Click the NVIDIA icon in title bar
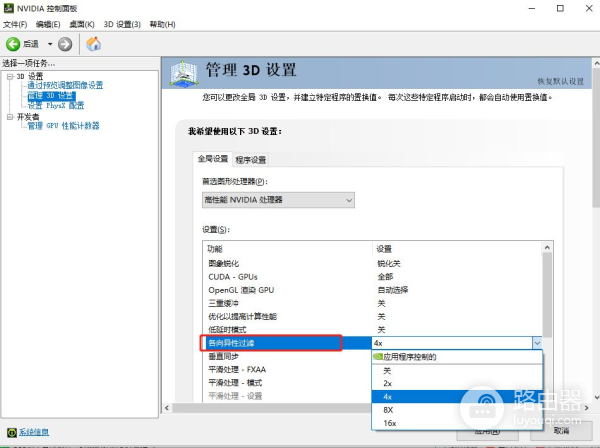Image resolution: width=600 pixels, height=448 pixels. pos(8,8)
